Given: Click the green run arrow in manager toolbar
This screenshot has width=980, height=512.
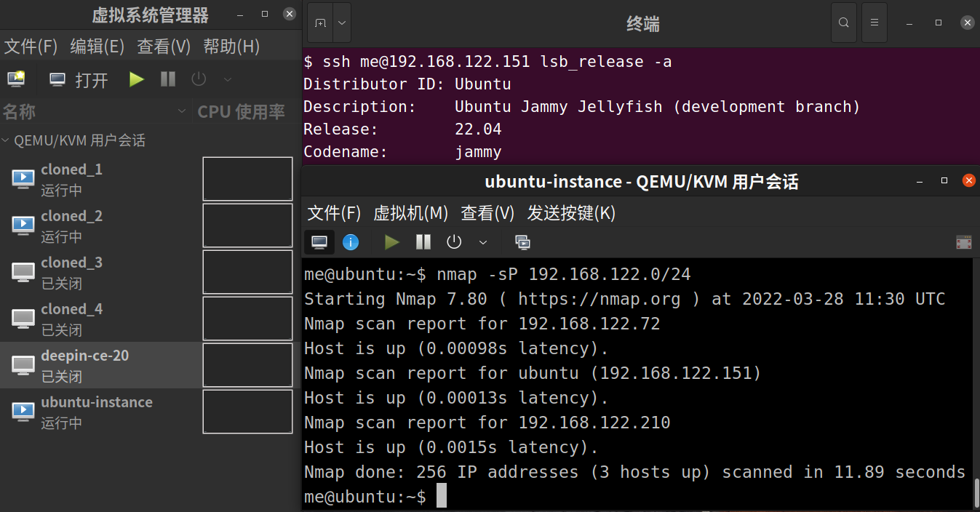Looking at the screenshot, I should tap(137, 79).
